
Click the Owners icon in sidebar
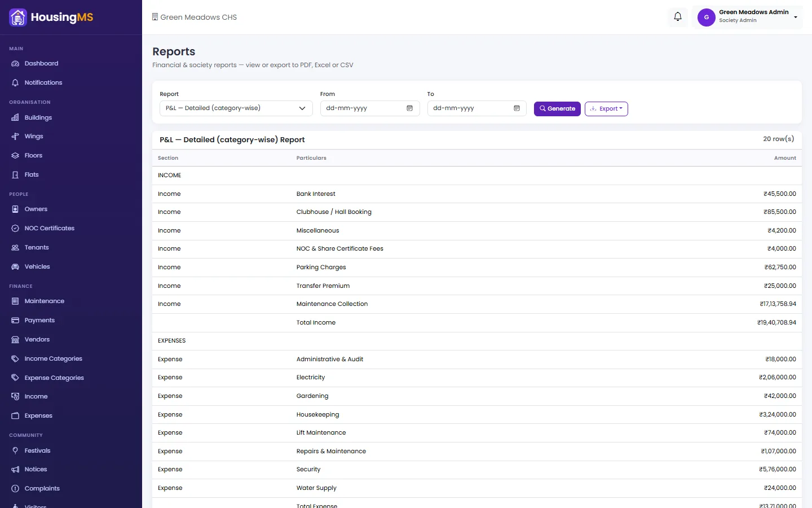coord(15,209)
